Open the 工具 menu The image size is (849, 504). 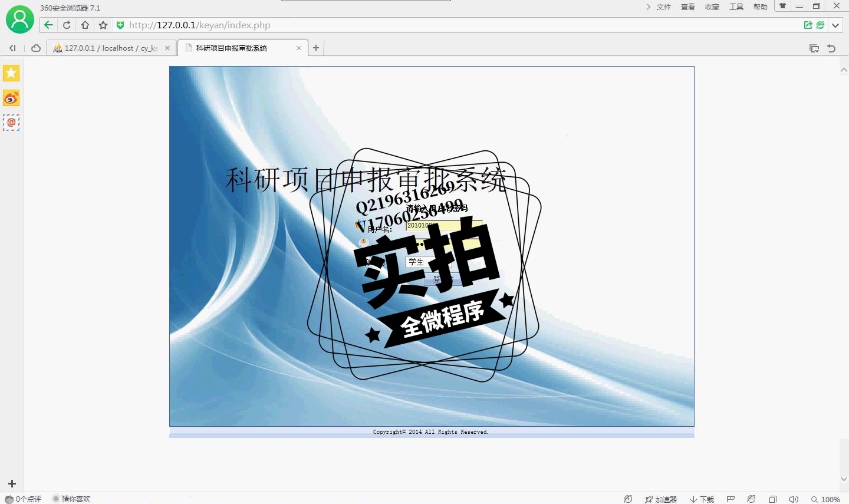pyautogui.click(x=736, y=7)
